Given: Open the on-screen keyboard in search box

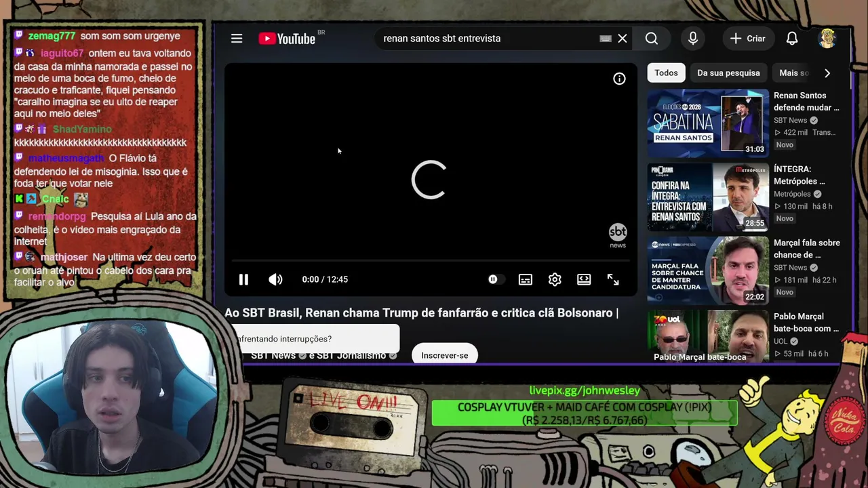Looking at the screenshot, I should pos(606,39).
